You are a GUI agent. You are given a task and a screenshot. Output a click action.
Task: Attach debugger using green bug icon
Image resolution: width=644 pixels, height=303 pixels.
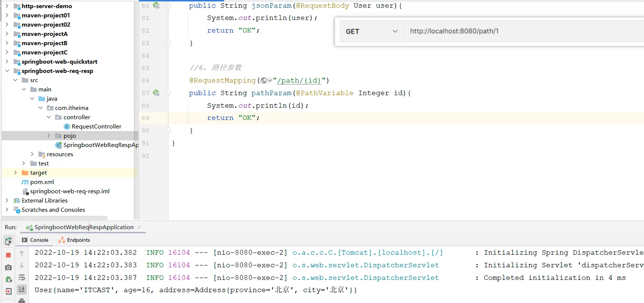8,279
